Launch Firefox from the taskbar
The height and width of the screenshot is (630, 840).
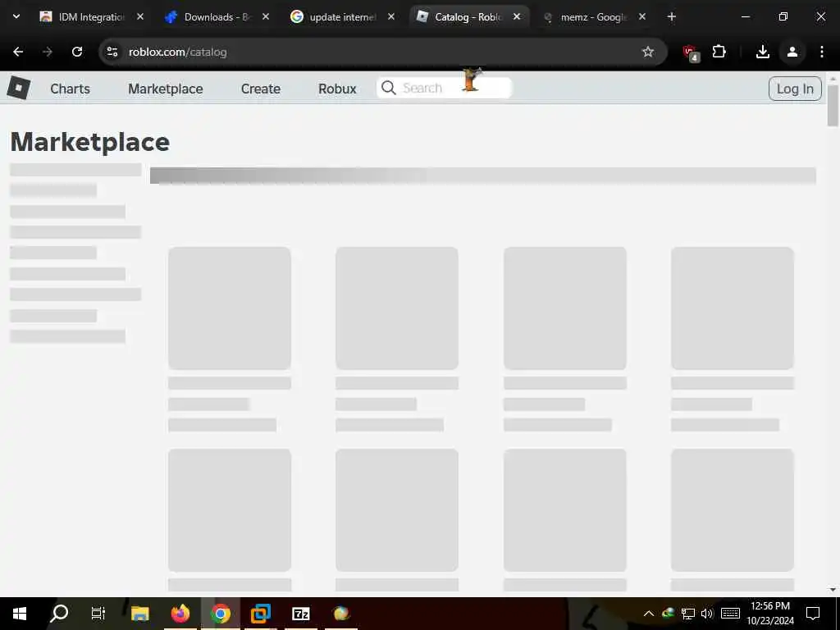click(x=180, y=614)
